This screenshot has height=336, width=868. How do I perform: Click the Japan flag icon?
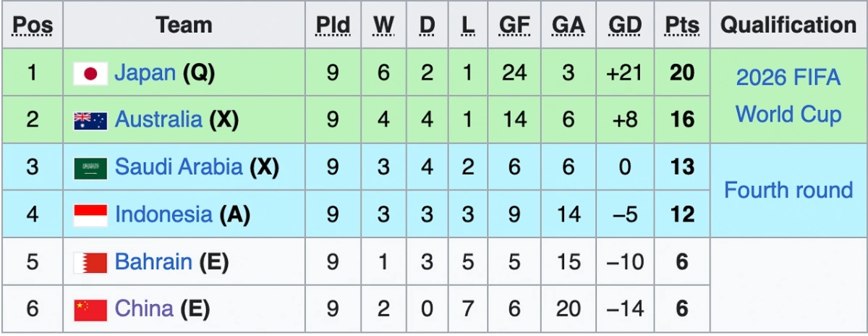[90, 73]
